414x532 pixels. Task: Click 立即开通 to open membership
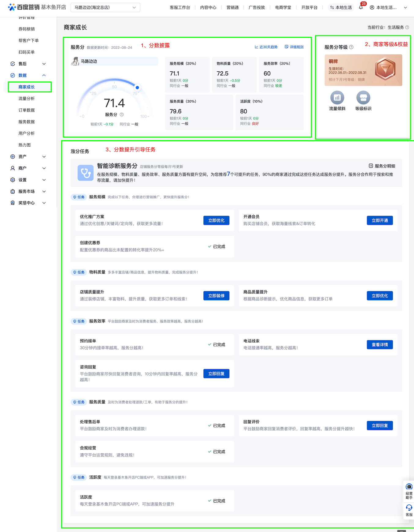[379, 220]
